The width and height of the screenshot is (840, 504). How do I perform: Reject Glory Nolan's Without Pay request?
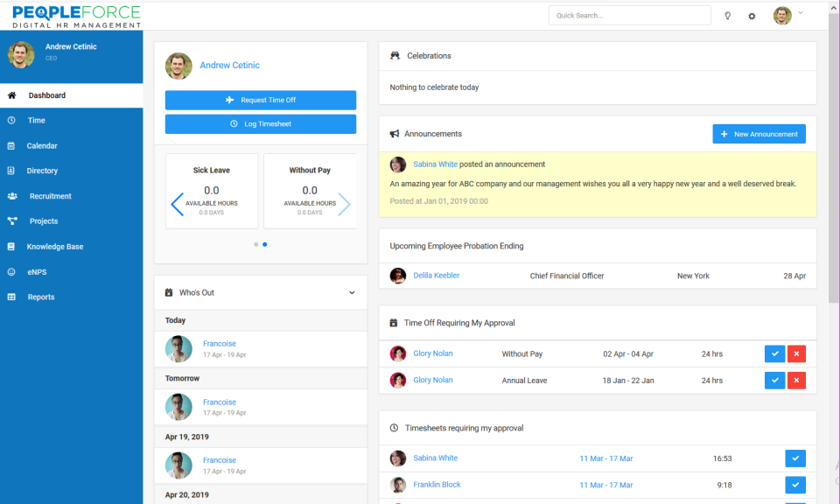[796, 353]
